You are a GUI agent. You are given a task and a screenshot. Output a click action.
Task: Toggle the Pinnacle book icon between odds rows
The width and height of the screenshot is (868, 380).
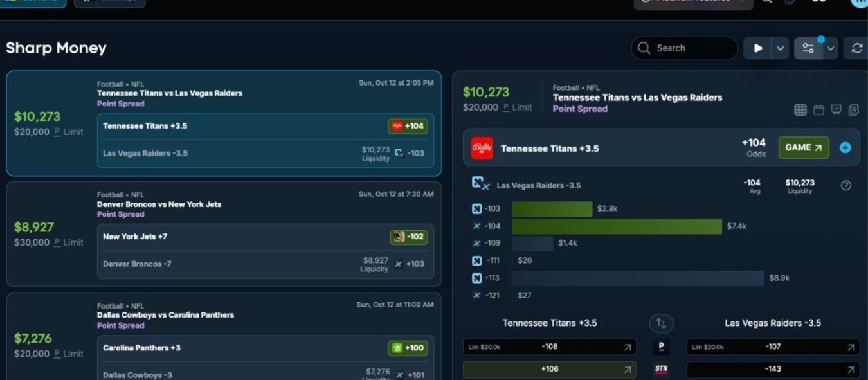pyautogui.click(x=661, y=346)
